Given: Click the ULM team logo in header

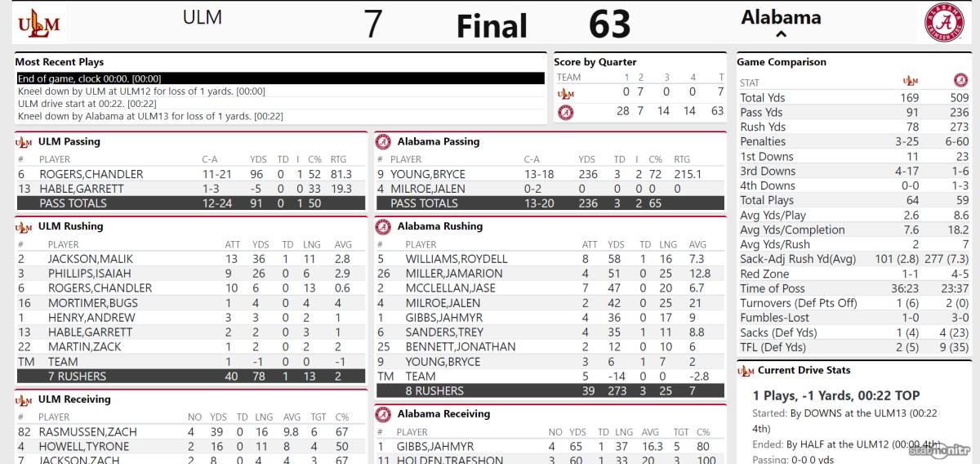Looking at the screenshot, I should pos(38,24).
